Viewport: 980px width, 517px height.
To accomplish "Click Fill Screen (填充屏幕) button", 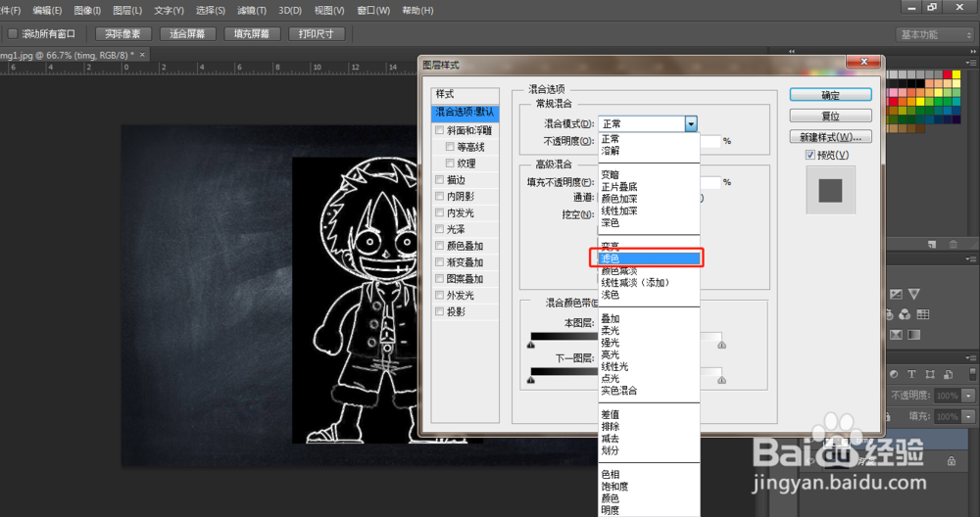I will click(x=252, y=33).
